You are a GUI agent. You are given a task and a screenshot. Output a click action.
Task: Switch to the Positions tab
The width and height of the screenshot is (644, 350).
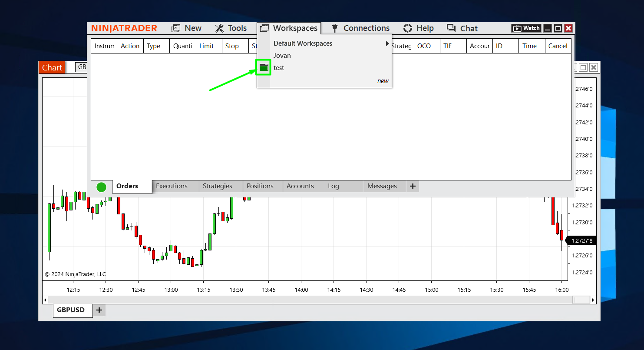(260, 186)
